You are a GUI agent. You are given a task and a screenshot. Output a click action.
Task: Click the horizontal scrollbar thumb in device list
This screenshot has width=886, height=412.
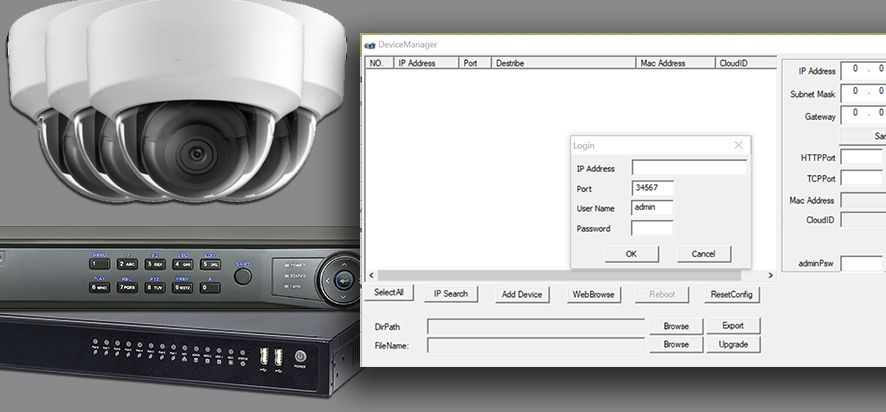(x=559, y=275)
